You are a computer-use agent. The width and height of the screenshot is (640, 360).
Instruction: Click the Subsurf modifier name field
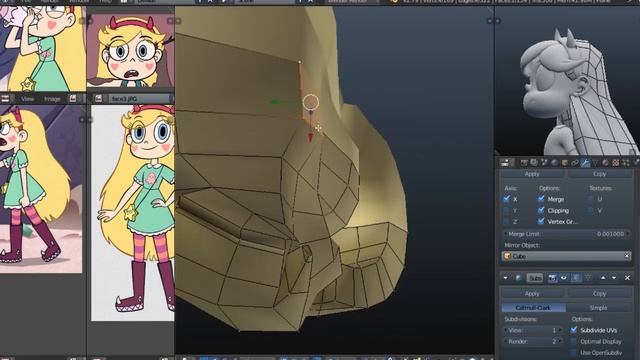pos(535,278)
